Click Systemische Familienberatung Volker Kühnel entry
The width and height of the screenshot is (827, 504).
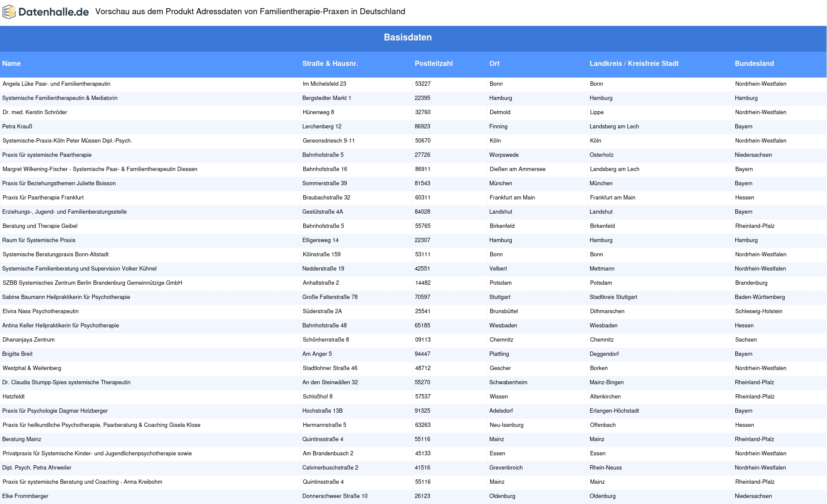click(x=79, y=269)
